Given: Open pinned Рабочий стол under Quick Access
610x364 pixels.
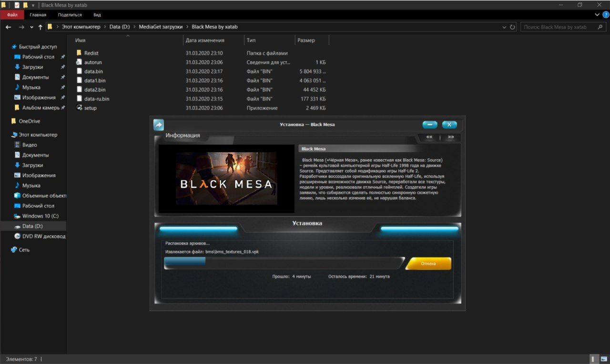Looking at the screenshot, I should (33, 57).
